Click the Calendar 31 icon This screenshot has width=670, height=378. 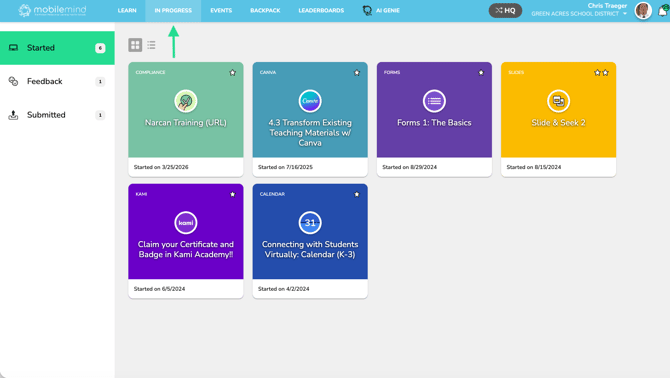[310, 223]
